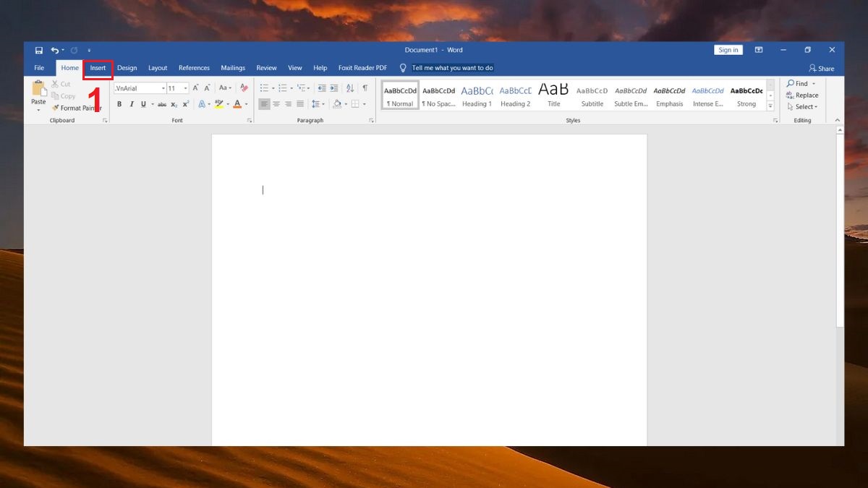Apply paragraph shading with the paint bucket
This screenshot has width=868, height=488.
pos(337,104)
